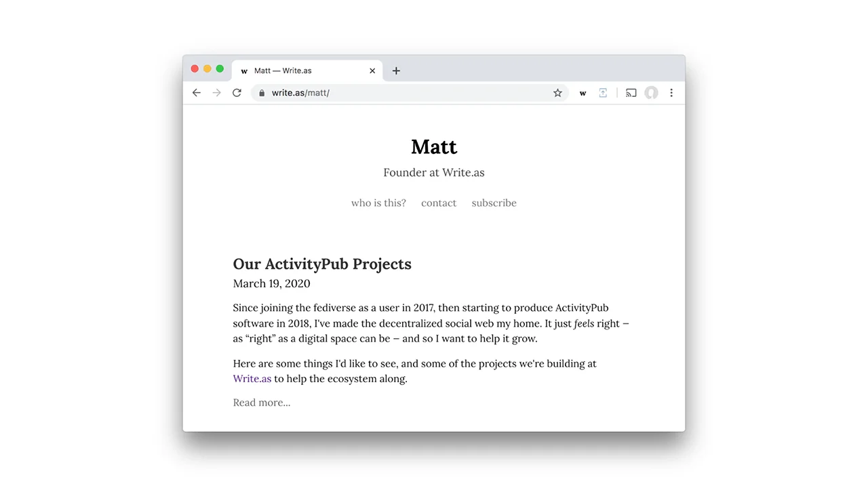This screenshot has width=868, height=488.
Task: Open the Chrome three-dot menu
Action: (x=671, y=93)
